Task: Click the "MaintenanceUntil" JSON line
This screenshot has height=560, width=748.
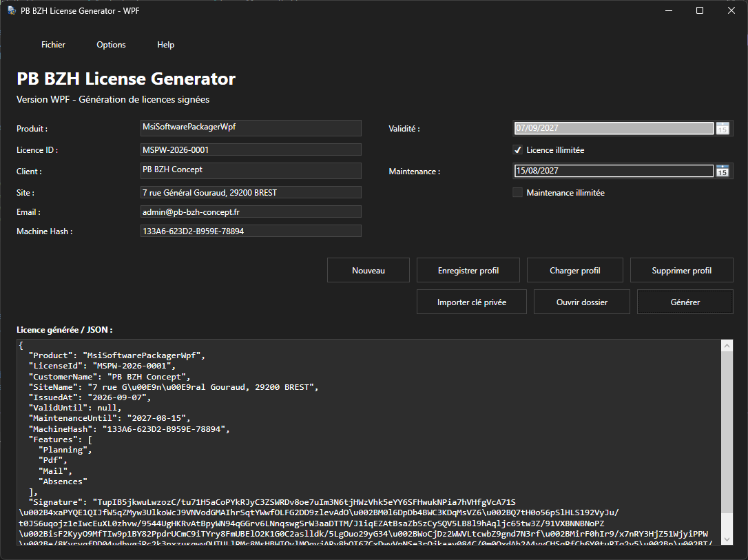Action: (x=110, y=418)
